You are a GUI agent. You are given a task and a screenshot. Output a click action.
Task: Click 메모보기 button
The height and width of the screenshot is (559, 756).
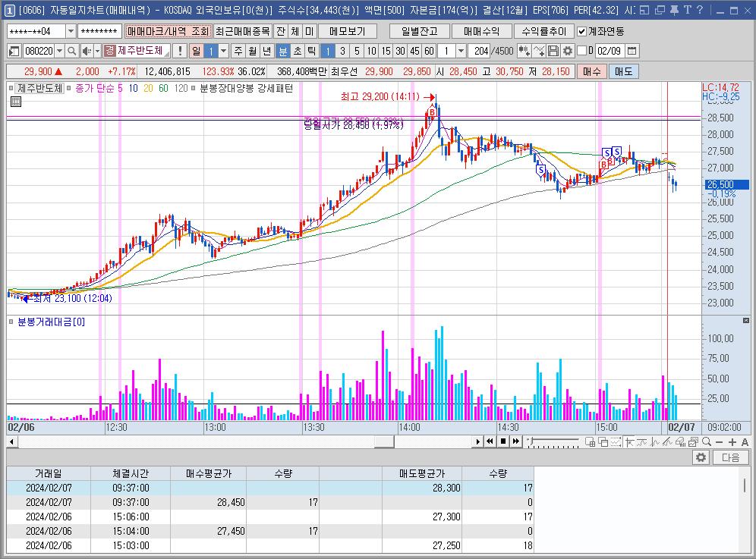click(347, 31)
